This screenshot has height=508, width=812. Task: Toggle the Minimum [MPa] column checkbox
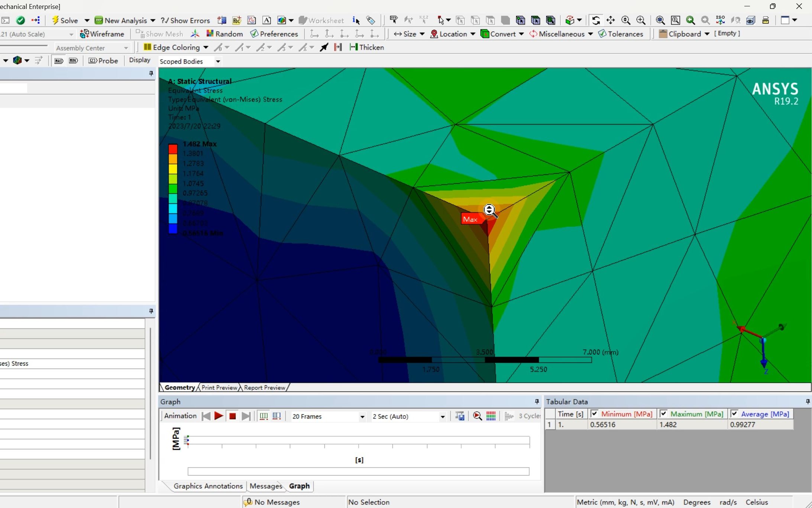tap(593, 414)
